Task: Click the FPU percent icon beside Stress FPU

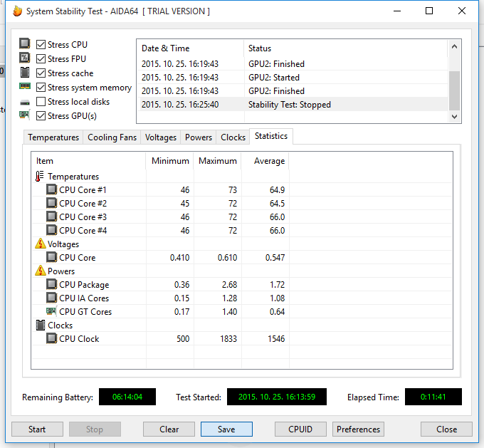Action: tap(25, 58)
